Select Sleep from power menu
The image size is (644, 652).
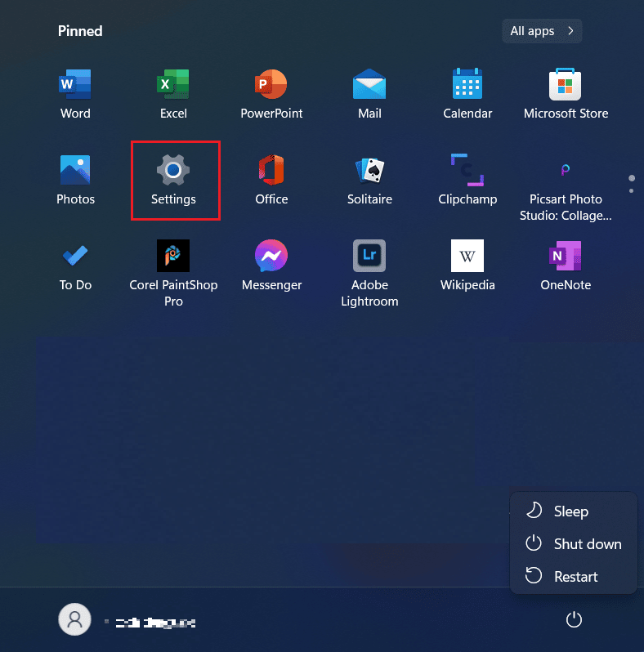click(x=573, y=511)
